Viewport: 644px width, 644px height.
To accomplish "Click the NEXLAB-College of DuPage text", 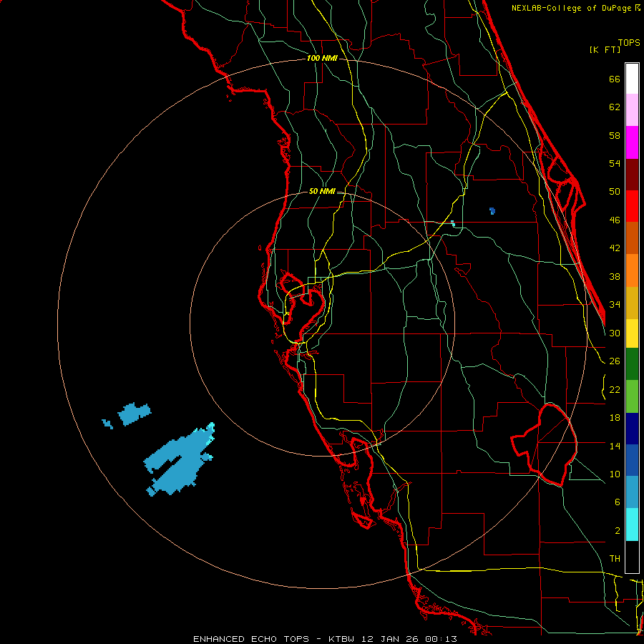I will point(572,8).
